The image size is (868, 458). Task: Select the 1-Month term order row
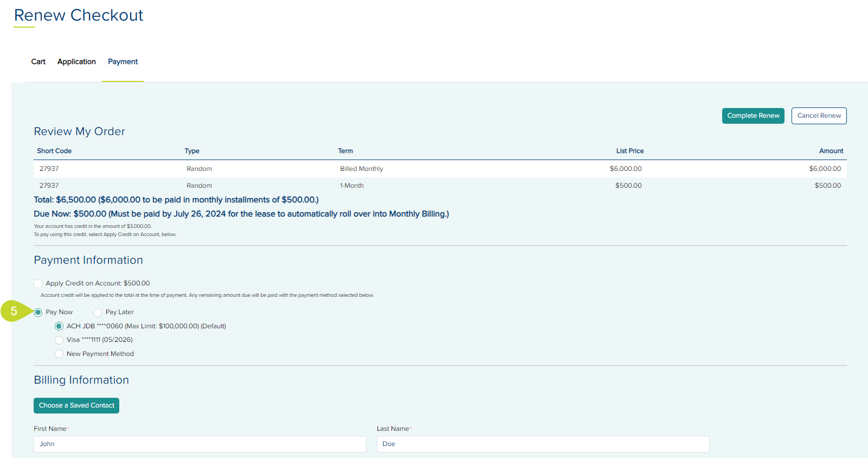[x=352, y=186]
